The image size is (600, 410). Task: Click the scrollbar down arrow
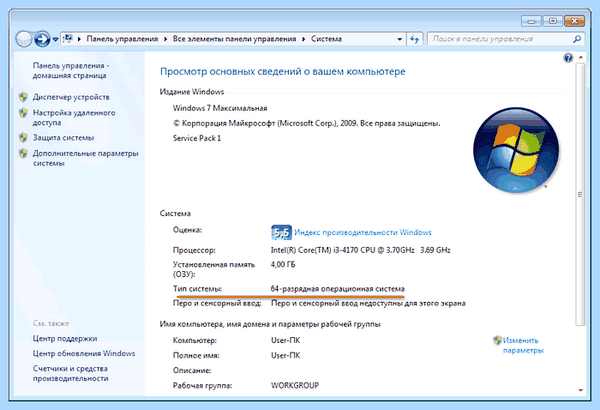coord(580,390)
